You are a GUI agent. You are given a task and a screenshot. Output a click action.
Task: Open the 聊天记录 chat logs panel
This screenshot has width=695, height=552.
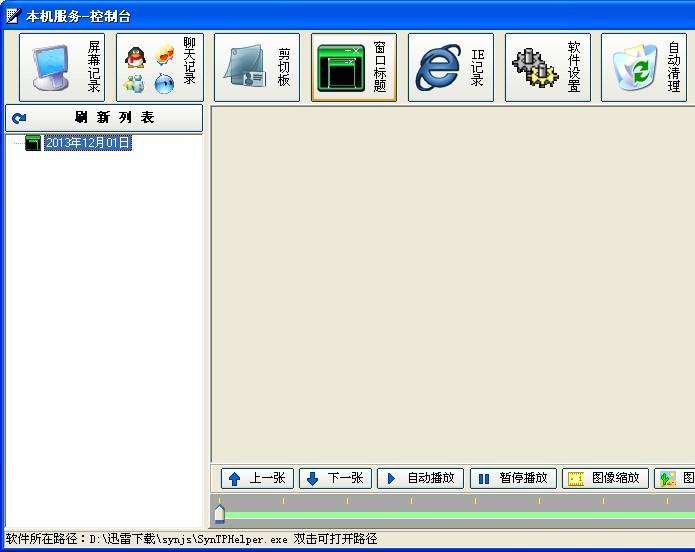tap(159, 67)
